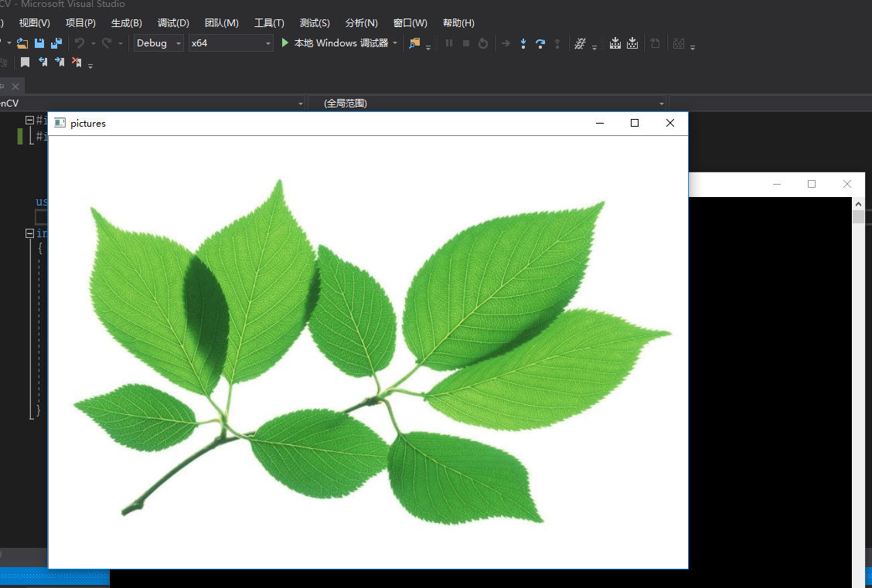Open the Find in Files icon
The height and width of the screenshot is (588, 872).
414,43
